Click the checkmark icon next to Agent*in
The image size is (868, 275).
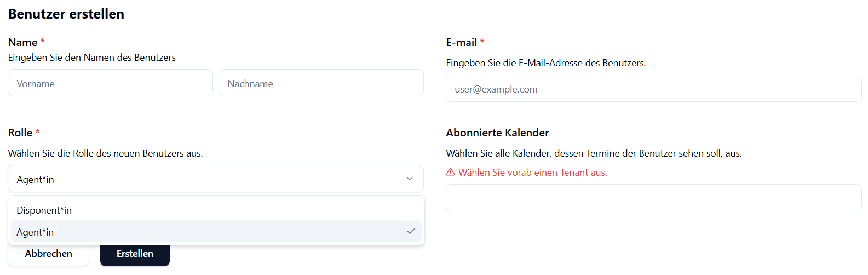click(411, 231)
